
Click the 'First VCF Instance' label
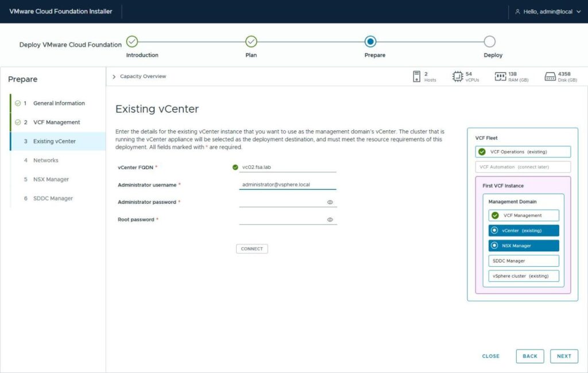coord(503,186)
